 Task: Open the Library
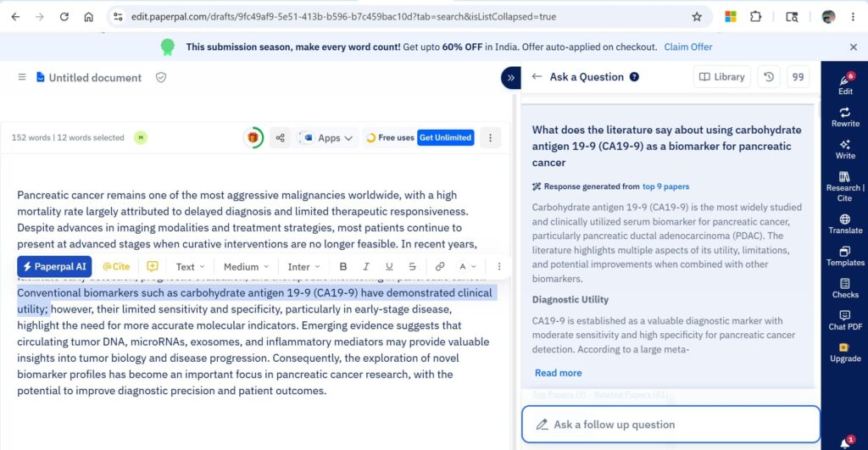point(722,77)
